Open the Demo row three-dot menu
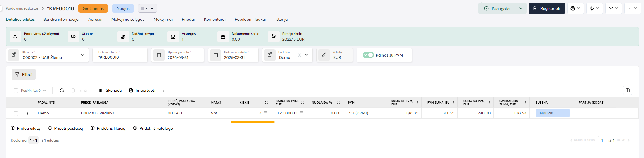The height and width of the screenshot is (158, 644). 27,113
